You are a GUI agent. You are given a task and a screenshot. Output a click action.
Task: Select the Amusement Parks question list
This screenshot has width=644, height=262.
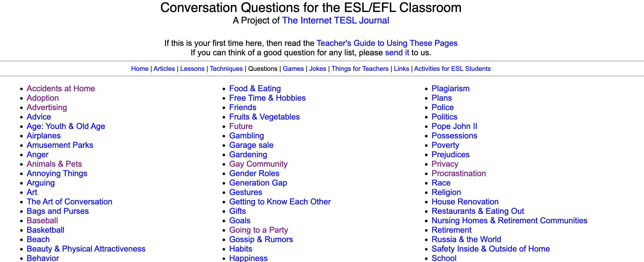pyautogui.click(x=60, y=145)
